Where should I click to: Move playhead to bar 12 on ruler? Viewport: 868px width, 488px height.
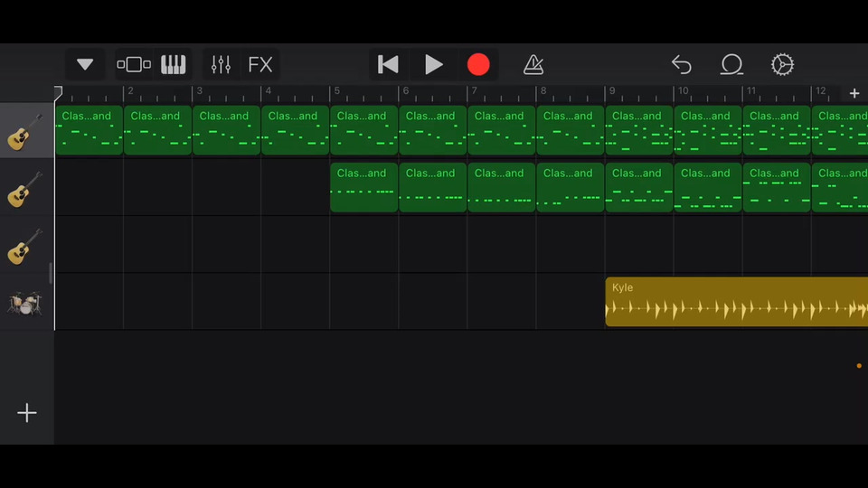click(x=820, y=90)
